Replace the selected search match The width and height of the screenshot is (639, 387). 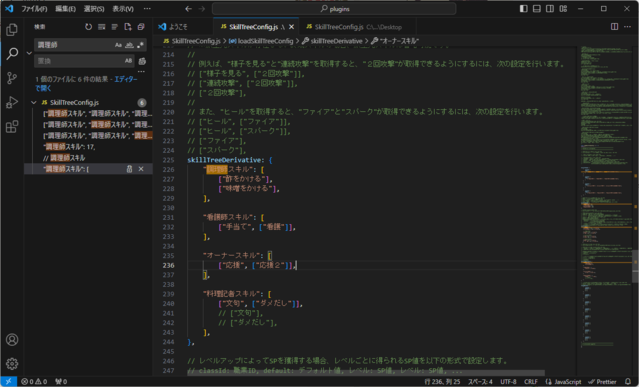129,169
